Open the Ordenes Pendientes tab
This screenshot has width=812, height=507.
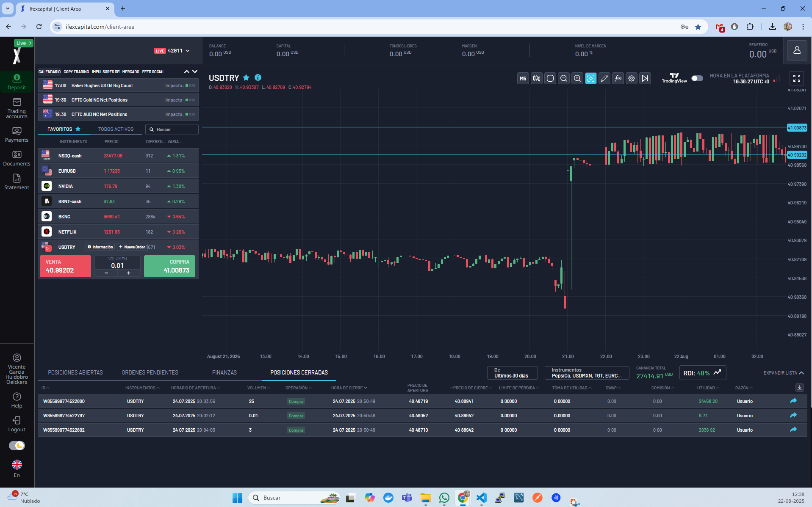pos(150,372)
